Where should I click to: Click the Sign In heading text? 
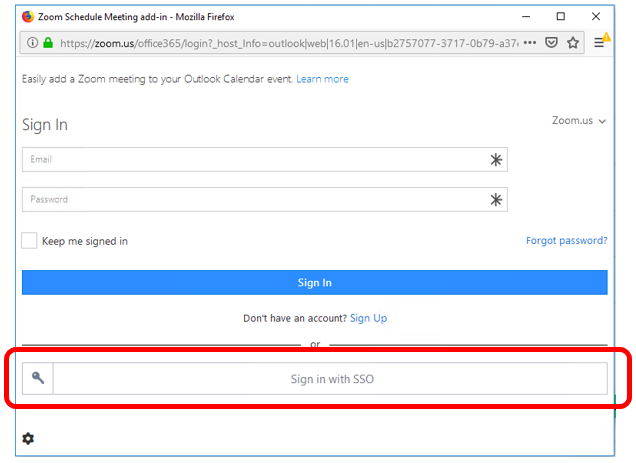[45, 125]
